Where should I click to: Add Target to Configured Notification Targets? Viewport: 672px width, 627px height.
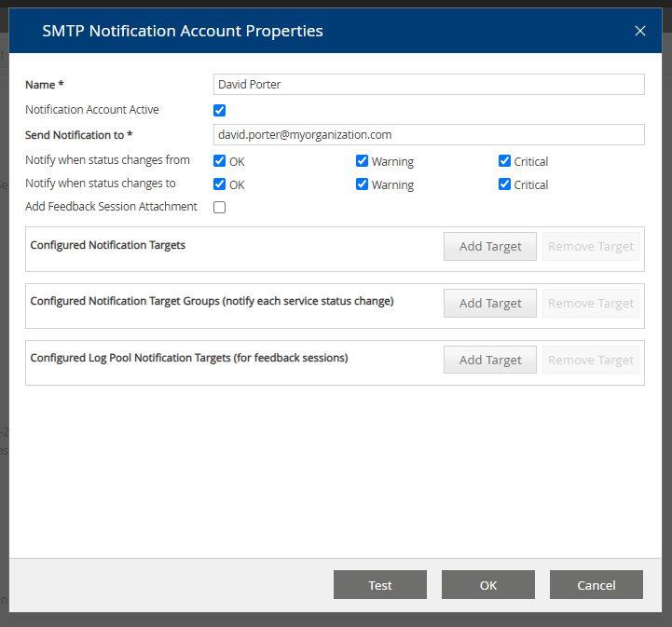490,247
